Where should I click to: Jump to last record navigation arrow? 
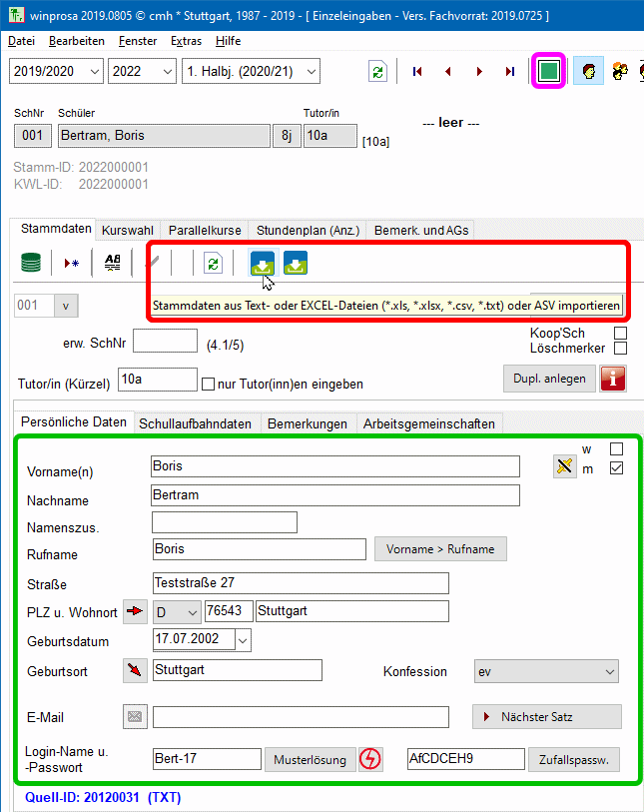pos(510,71)
